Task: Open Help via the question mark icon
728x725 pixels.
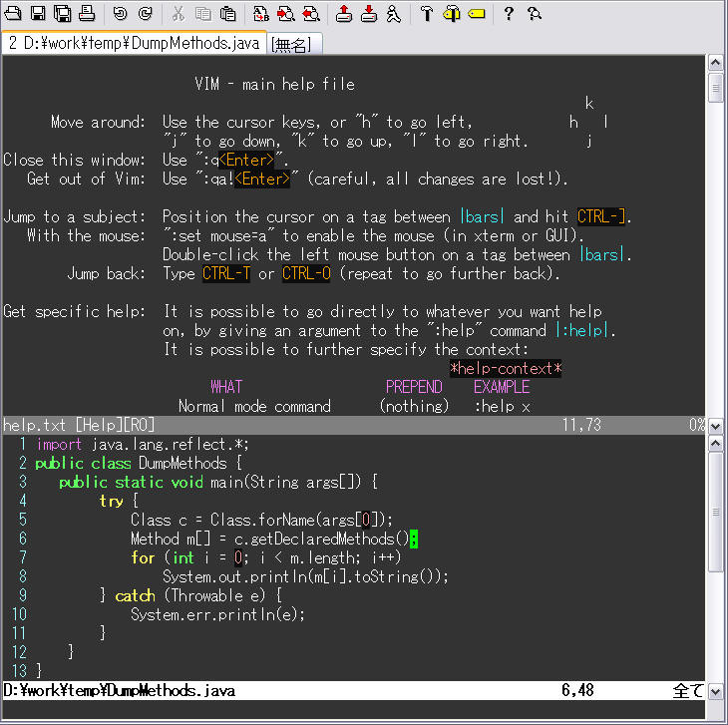Action: click(x=509, y=13)
